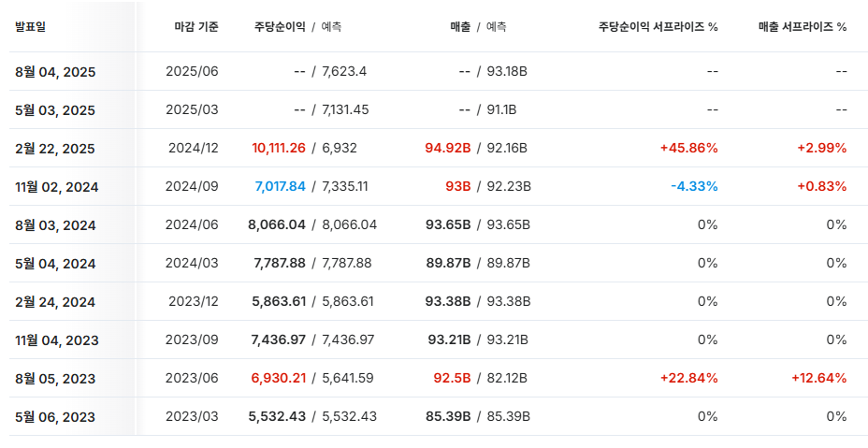Click the 매출 / 예측 column header
868x448 pixels.
478,27
